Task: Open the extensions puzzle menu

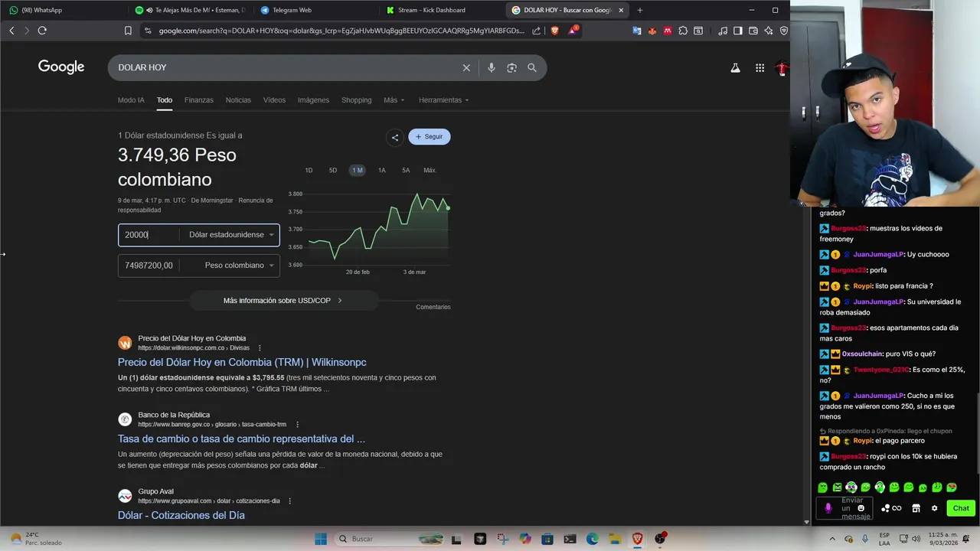Action: (x=683, y=31)
